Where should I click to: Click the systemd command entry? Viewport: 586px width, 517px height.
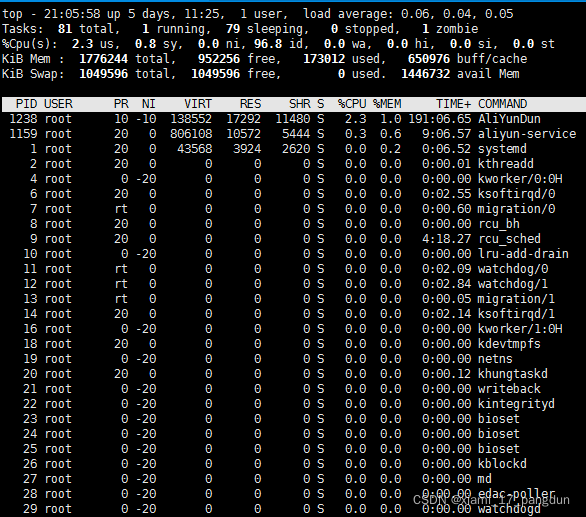pyautogui.click(x=502, y=149)
